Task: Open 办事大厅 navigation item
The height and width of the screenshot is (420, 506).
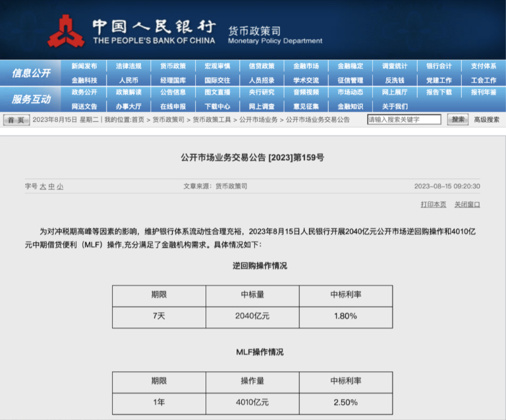Action: click(x=128, y=107)
